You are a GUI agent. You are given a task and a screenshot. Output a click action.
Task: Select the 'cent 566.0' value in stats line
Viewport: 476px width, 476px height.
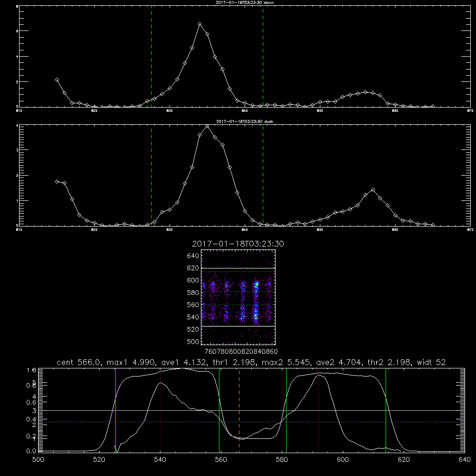pyautogui.click(x=79, y=362)
